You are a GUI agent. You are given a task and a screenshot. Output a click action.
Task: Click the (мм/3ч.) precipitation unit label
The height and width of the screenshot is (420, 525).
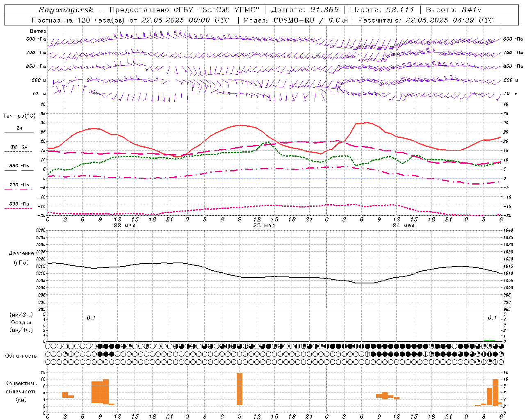point(21,315)
